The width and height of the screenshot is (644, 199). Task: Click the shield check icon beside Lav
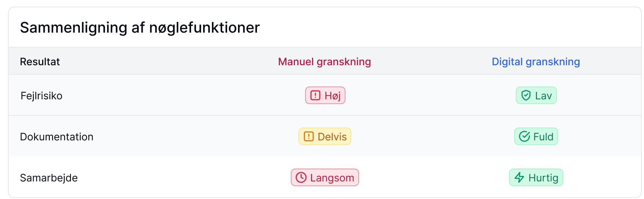click(x=526, y=96)
